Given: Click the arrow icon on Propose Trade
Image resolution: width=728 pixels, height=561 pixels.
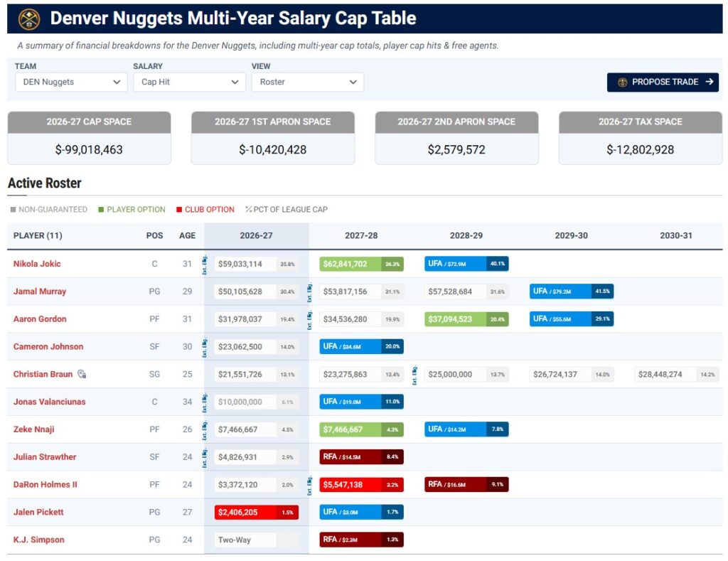Looking at the screenshot, I should pos(709,82).
